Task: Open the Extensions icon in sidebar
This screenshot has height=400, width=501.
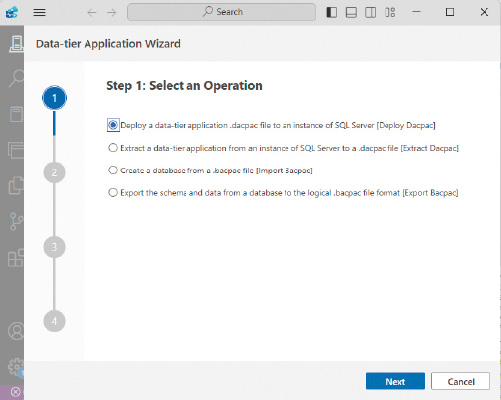Action: pos(16,258)
